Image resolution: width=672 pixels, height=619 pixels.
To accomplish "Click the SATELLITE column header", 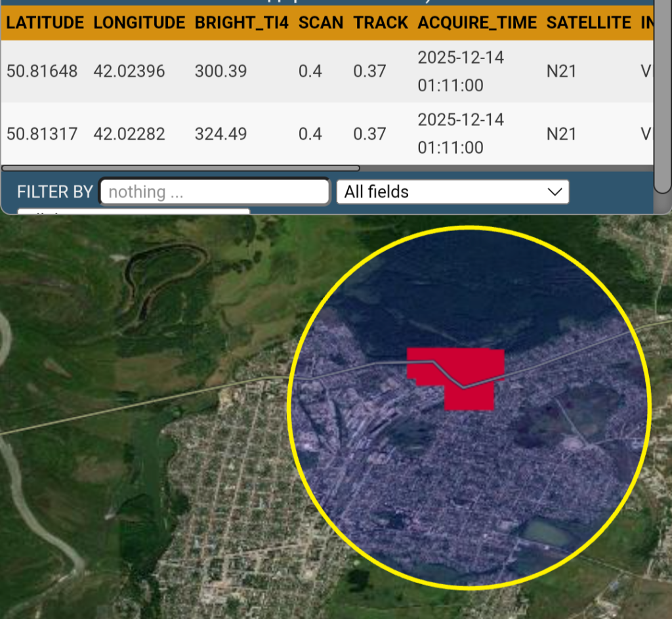I will (x=589, y=23).
